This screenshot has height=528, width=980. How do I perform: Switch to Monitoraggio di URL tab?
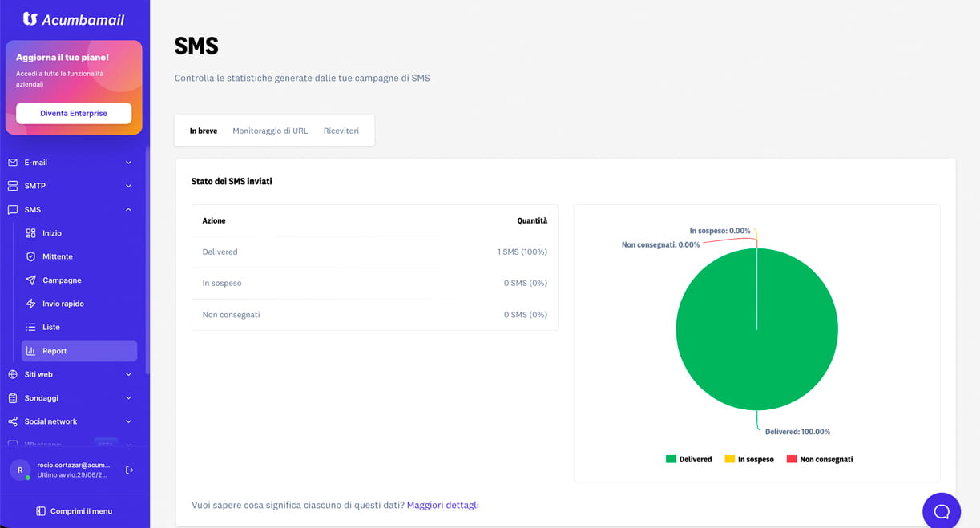270,131
